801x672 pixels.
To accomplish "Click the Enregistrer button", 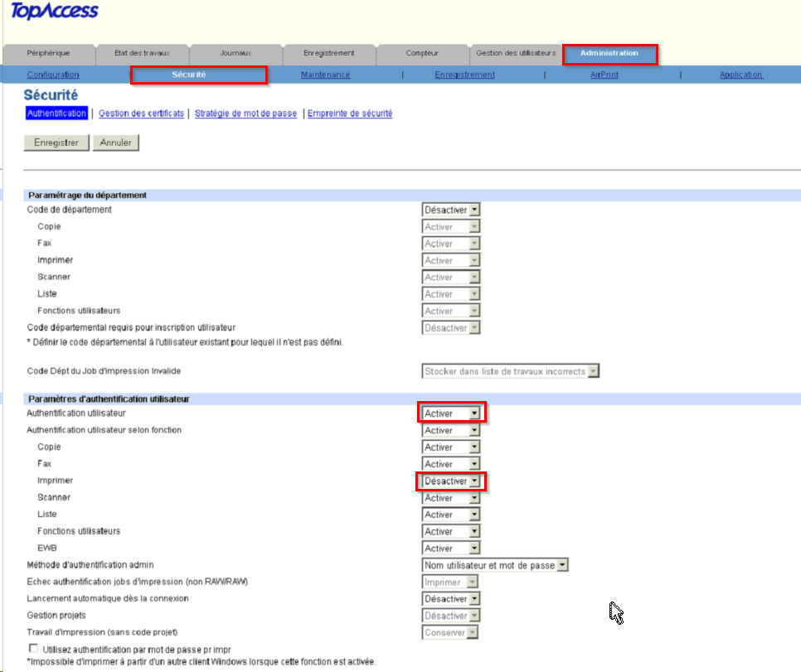I will click(56, 143).
